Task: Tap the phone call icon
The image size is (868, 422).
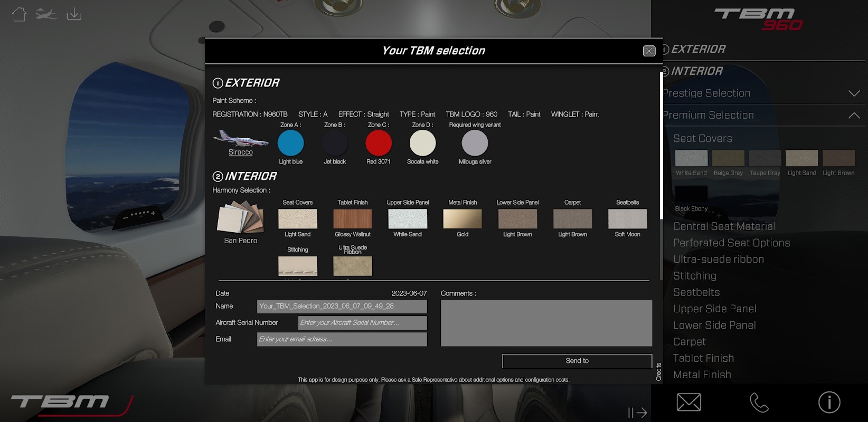Action: click(x=759, y=402)
